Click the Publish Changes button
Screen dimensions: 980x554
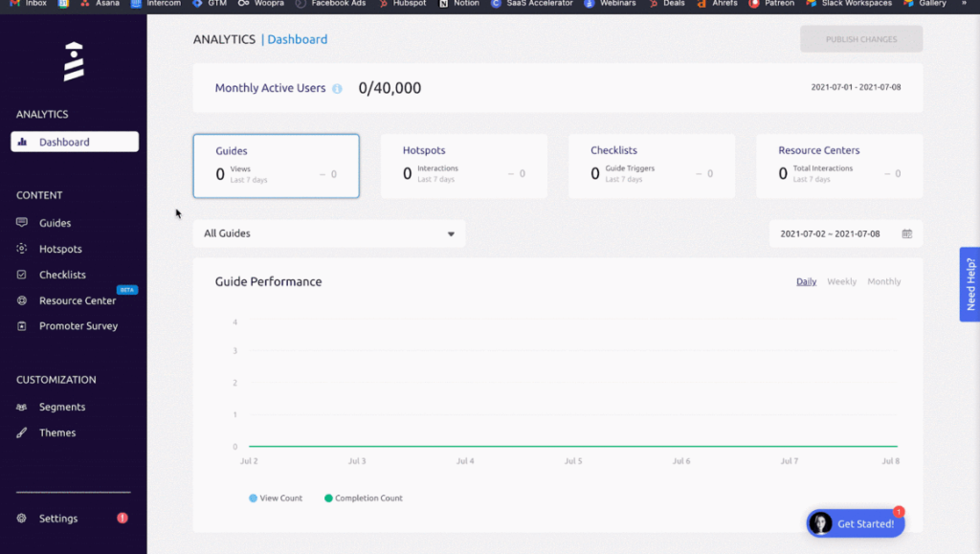tap(859, 38)
